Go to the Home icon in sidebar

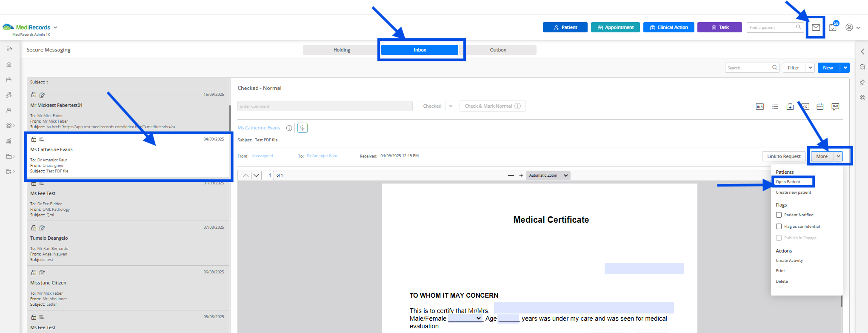pos(9,64)
